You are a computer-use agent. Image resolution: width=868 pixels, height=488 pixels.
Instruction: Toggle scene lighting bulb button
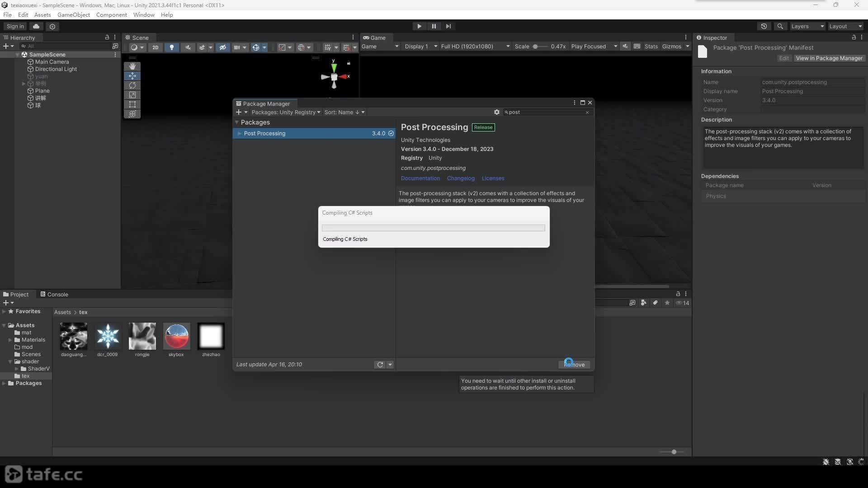point(171,47)
